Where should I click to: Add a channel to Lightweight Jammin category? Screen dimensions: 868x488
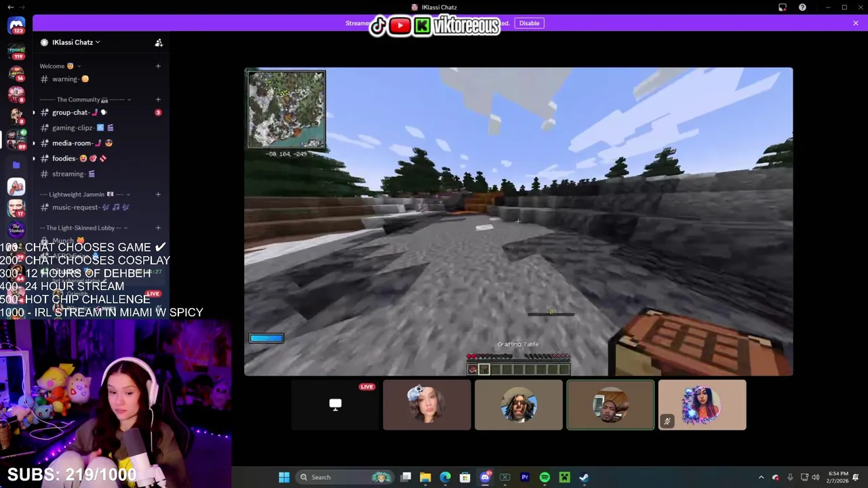(x=158, y=195)
